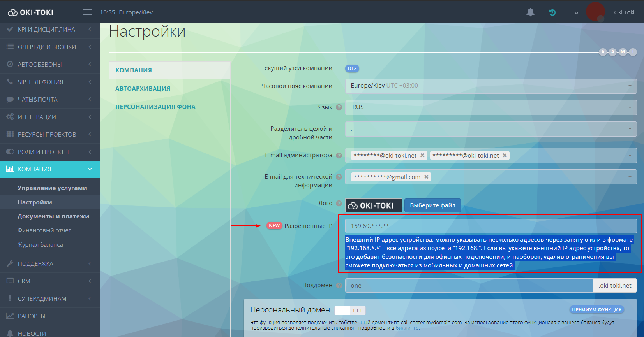
Task: Click the Рапорты graph icon
Action: [10, 316]
